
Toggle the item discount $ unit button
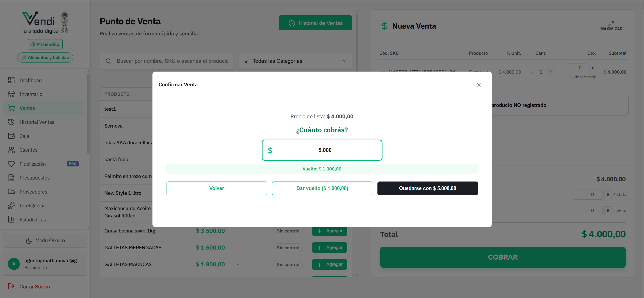point(593,68)
